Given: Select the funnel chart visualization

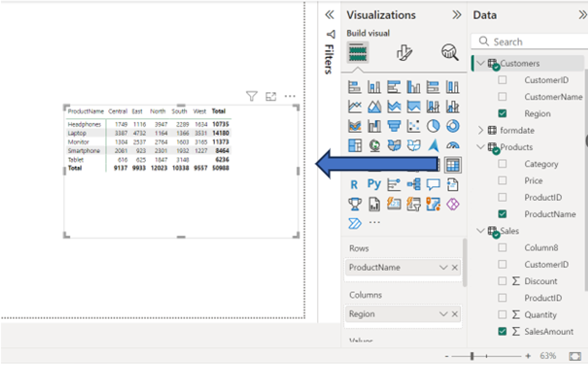Looking at the screenshot, I should tap(393, 126).
